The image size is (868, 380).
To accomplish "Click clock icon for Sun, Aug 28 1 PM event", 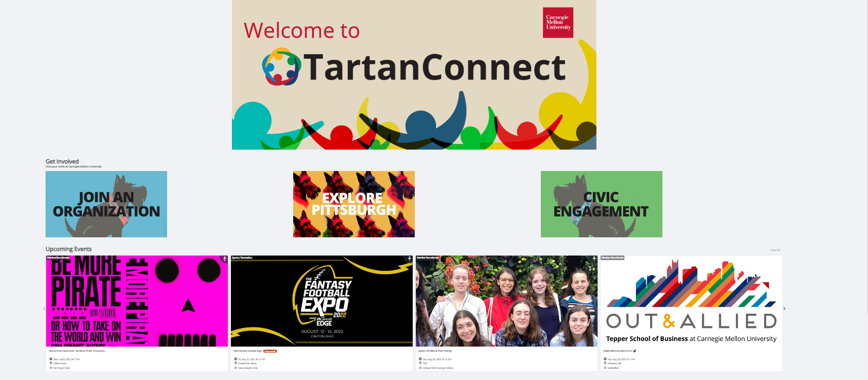I will [605, 359].
